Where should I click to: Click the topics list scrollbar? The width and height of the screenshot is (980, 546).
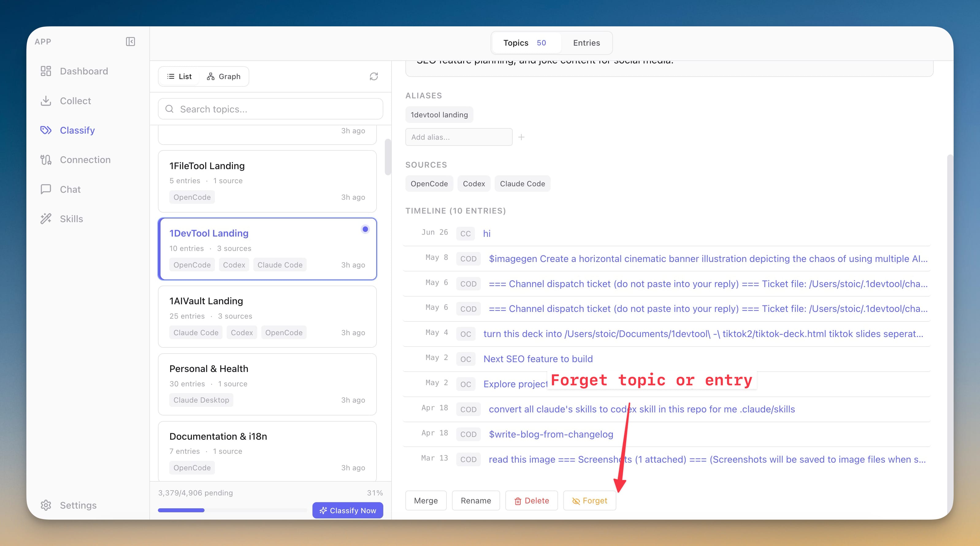tap(388, 157)
